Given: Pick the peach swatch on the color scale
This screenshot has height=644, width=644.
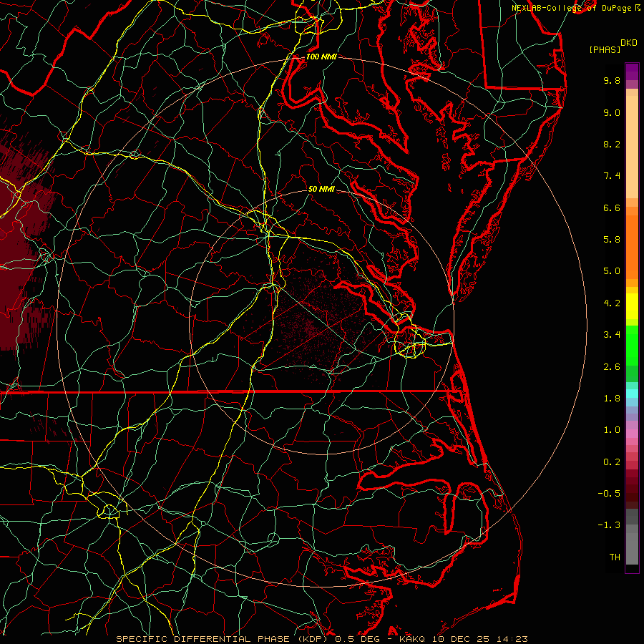Looking at the screenshot, I should [632, 147].
